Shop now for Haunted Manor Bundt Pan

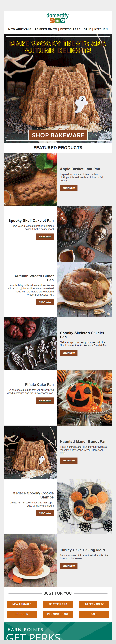(x=69, y=460)
